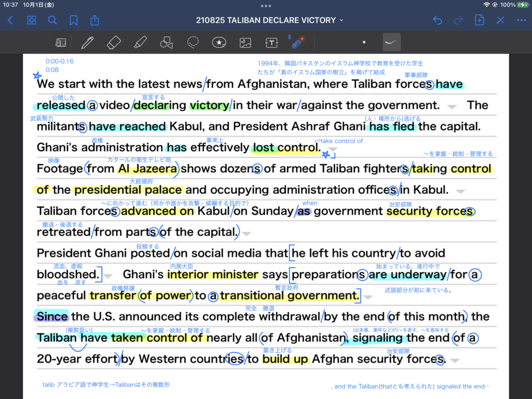Tap the battery indicator in status bar

pyautogui.click(x=523, y=5)
